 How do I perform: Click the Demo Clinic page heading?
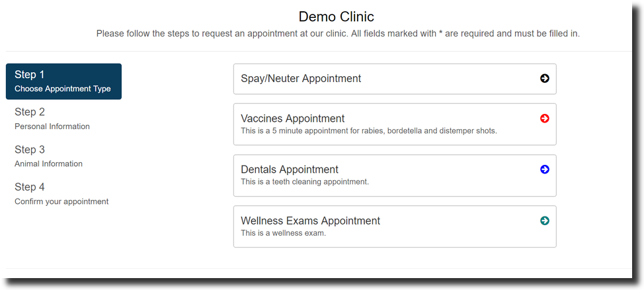point(336,17)
